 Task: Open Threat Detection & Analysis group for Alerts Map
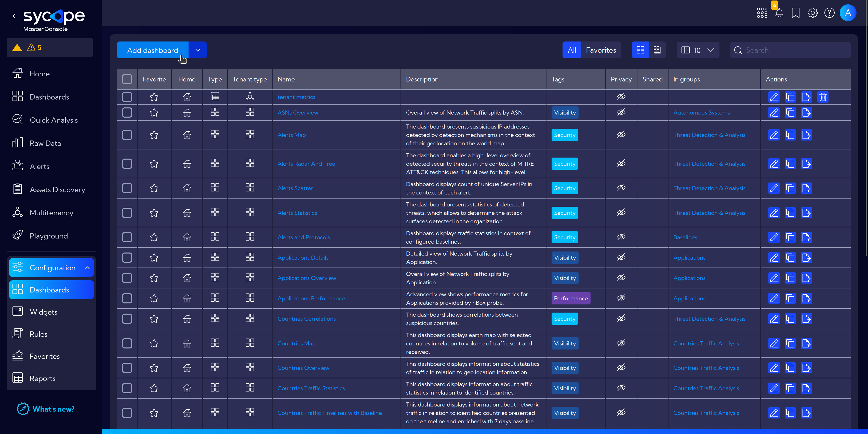coord(709,135)
